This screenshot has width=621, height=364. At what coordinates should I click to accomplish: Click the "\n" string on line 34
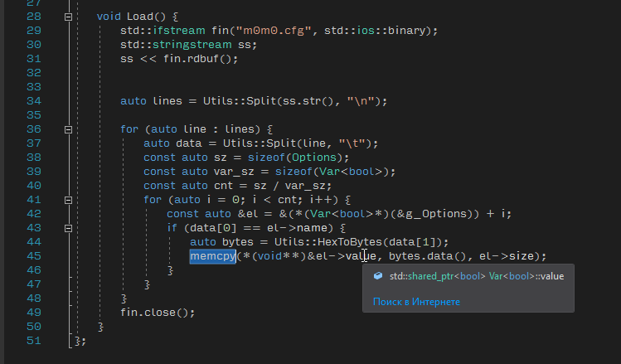(x=361, y=101)
